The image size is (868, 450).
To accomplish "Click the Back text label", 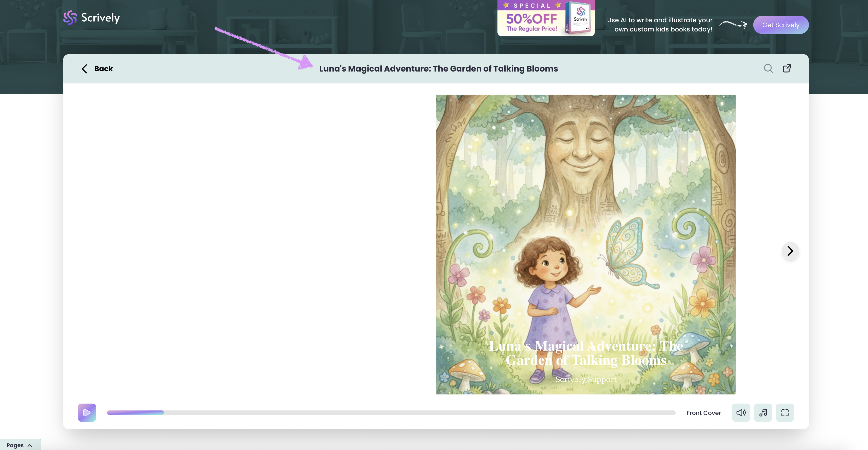I will pos(104,69).
